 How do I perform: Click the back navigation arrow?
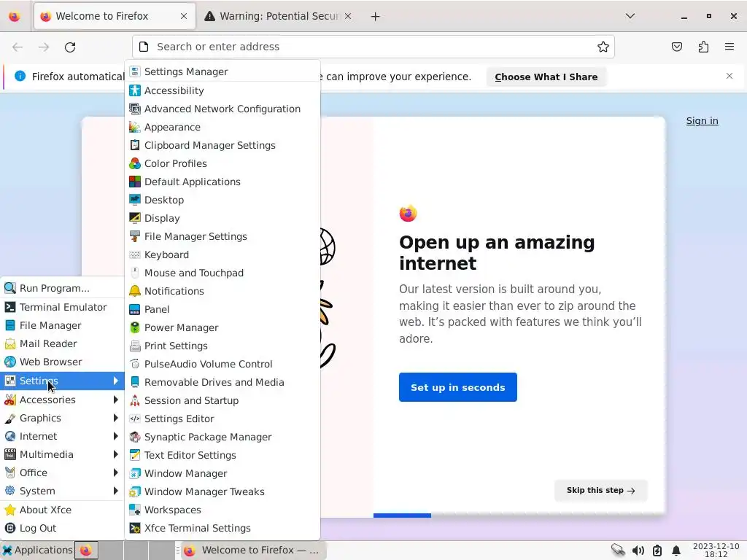click(18, 47)
